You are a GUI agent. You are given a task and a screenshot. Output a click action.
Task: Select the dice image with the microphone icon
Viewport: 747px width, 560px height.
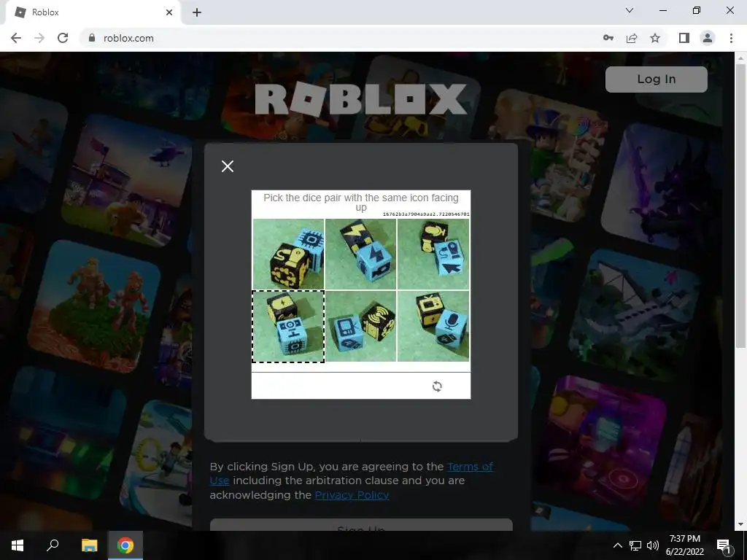coord(433,326)
